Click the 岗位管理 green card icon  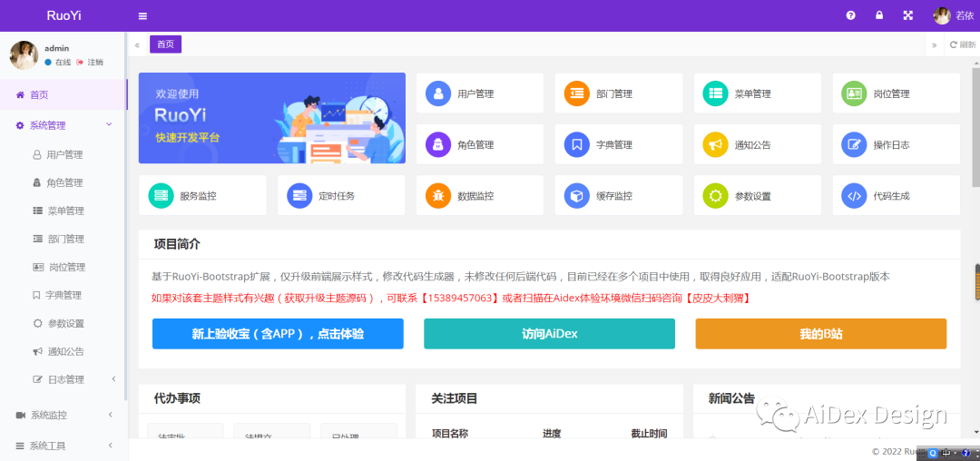click(855, 93)
